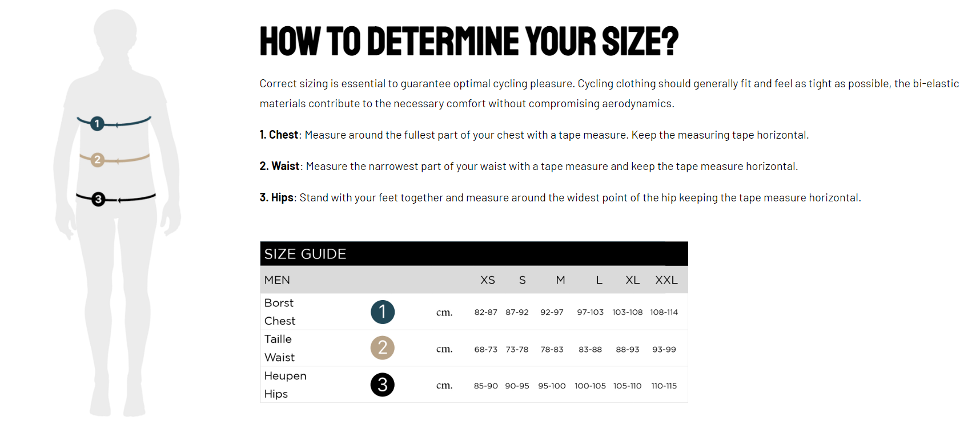The width and height of the screenshot is (980, 429).
Task: Click the L size column header
Action: [599, 280]
